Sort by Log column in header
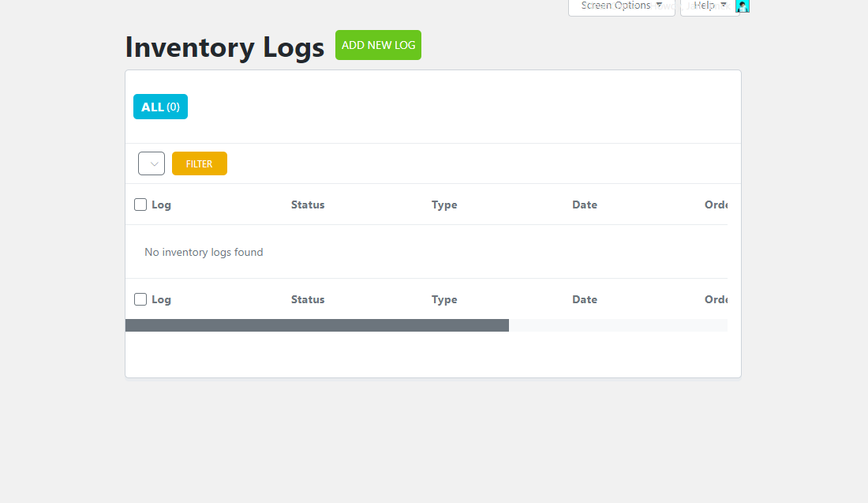 point(161,205)
